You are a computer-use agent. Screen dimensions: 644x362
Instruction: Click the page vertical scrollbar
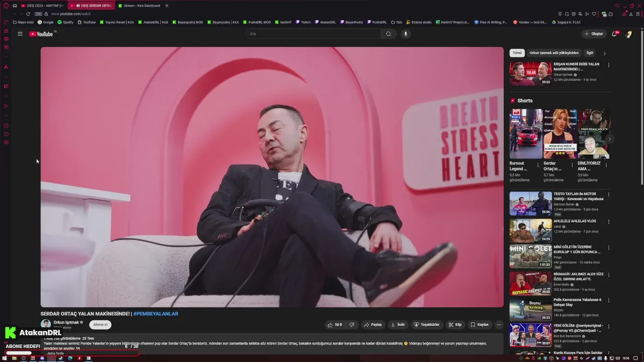pos(641,108)
